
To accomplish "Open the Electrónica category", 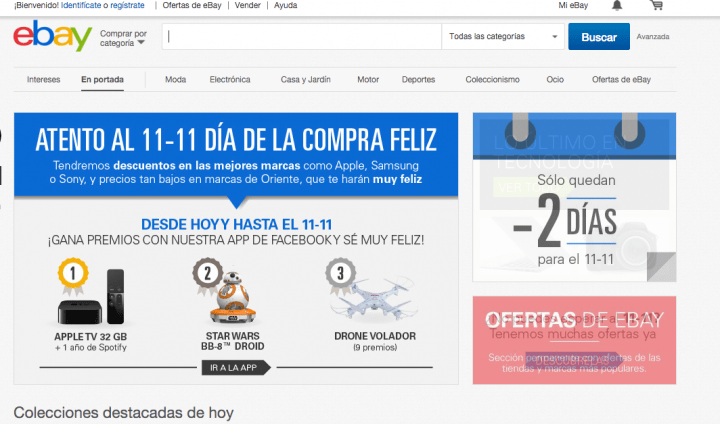I will tap(230, 79).
